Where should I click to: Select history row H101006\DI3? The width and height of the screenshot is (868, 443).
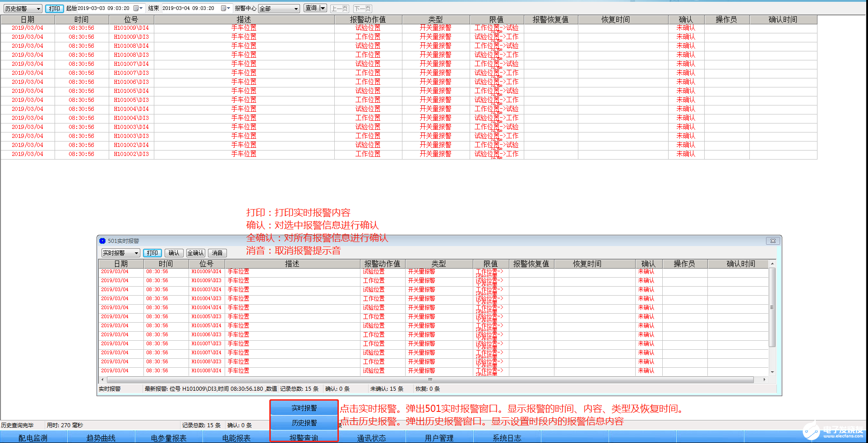(x=409, y=82)
